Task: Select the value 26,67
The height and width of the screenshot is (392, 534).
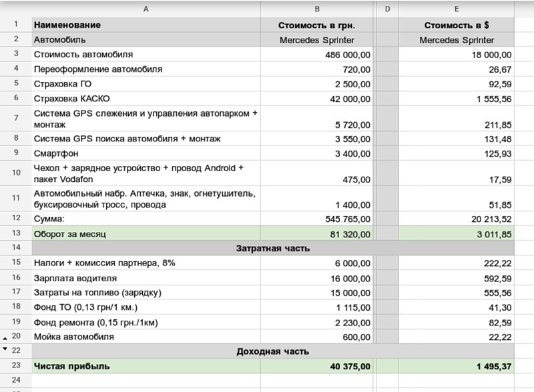Action: 457,69
